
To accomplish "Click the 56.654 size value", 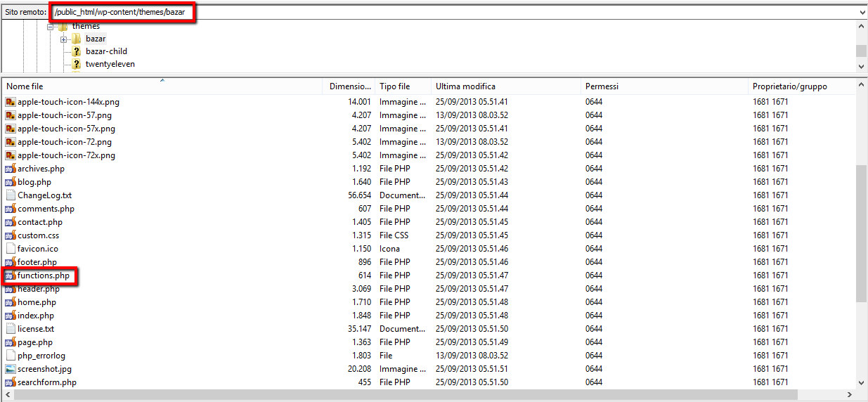I will point(359,195).
